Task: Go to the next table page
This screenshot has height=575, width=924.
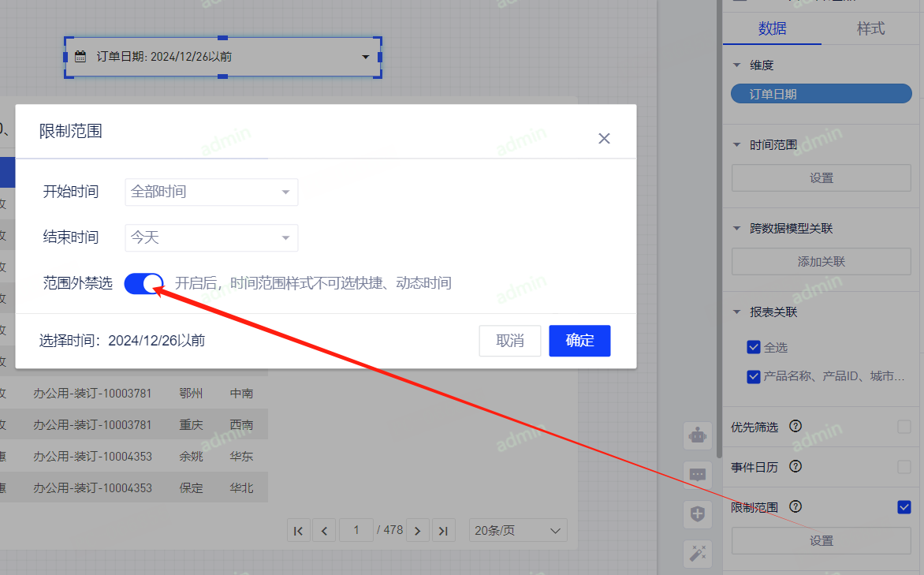Action: (417, 531)
